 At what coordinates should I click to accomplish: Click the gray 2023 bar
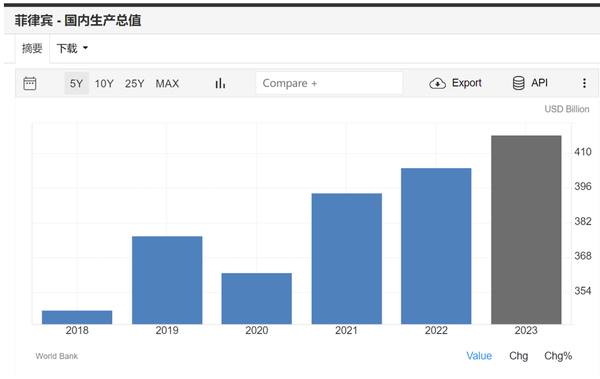[x=526, y=230]
